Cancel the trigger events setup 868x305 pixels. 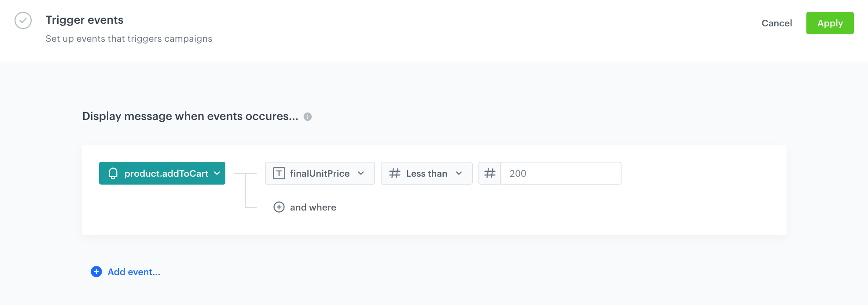coord(776,23)
